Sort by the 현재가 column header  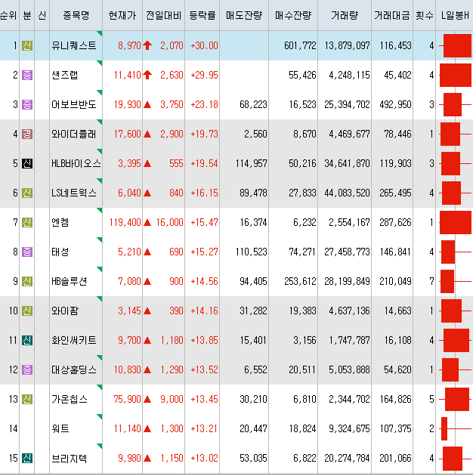[122, 15]
